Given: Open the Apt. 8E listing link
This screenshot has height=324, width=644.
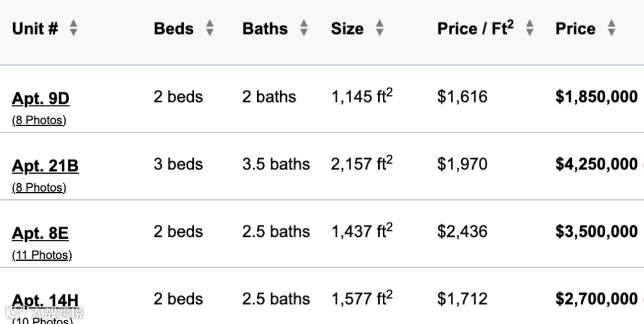Looking at the screenshot, I should coord(40,233).
